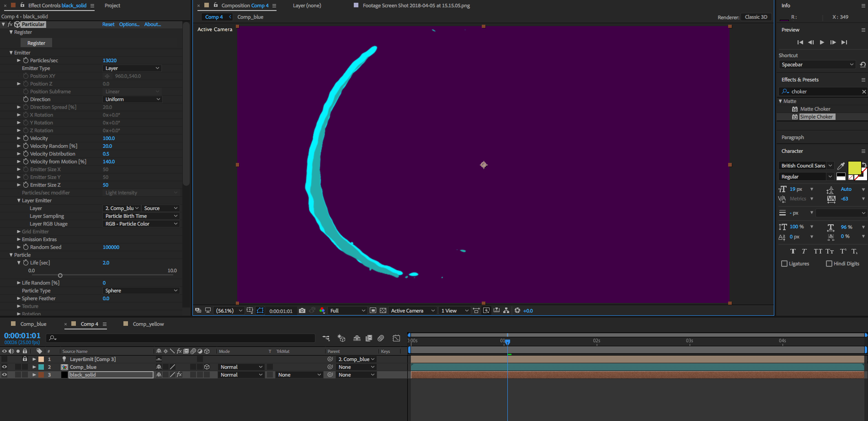This screenshot has height=421, width=868.
Task: Open Layer RGB Usage dropdown
Action: pos(141,224)
